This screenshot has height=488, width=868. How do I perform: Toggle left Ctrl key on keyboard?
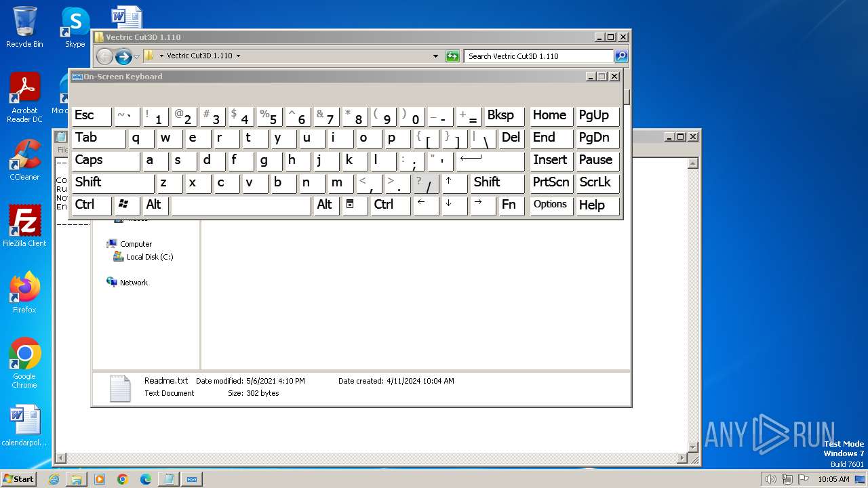(x=91, y=205)
